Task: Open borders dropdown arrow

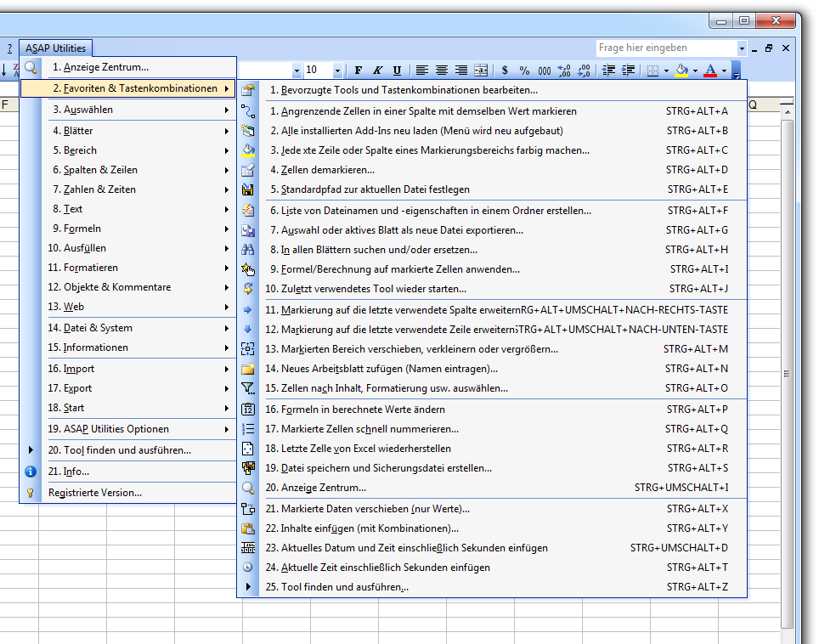Action: (x=666, y=70)
